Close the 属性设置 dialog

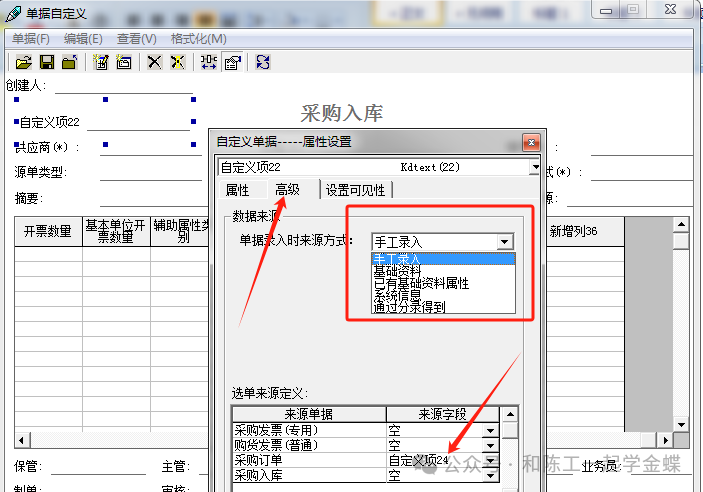tap(531, 143)
